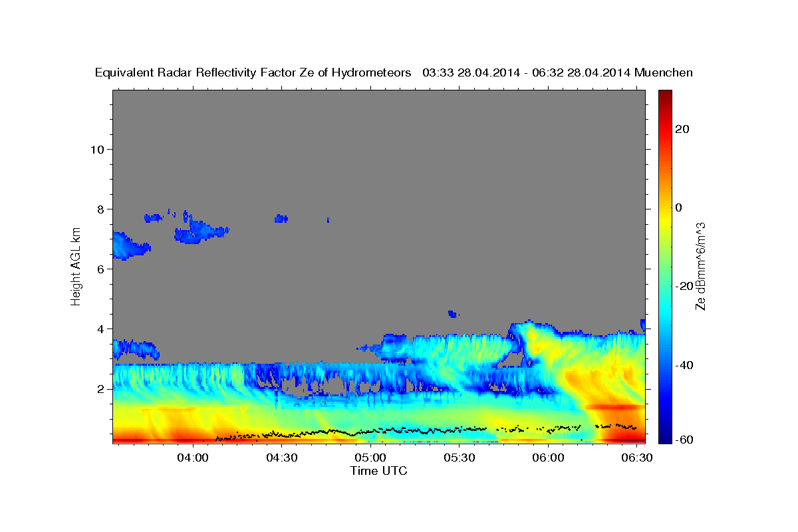The image size is (798, 532).
Task: Click the "06:00" time tick label
Action: click(549, 458)
